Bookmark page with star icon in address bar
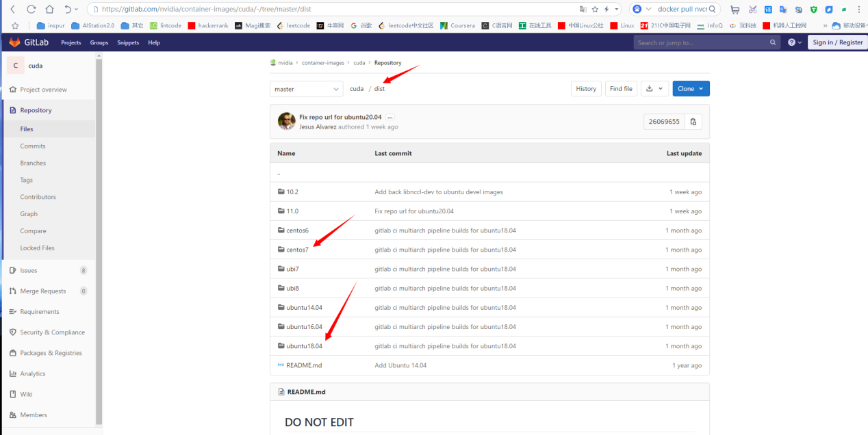 coord(594,10)
